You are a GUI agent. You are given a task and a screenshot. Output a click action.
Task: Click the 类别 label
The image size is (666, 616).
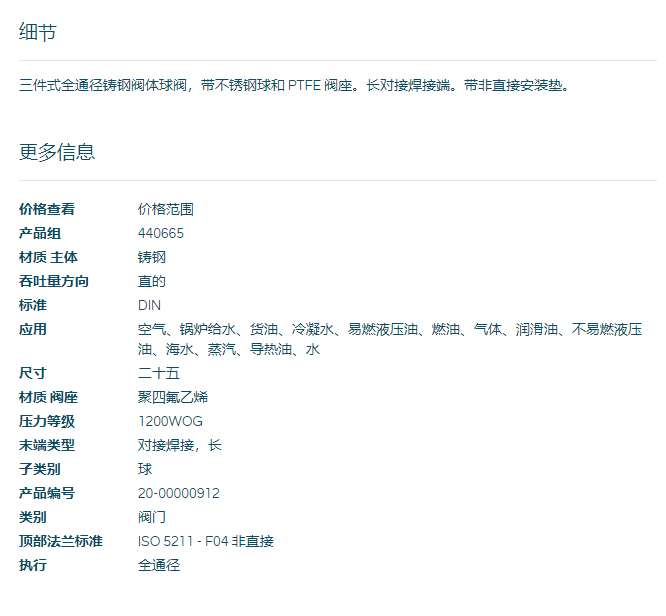(33, 517)
